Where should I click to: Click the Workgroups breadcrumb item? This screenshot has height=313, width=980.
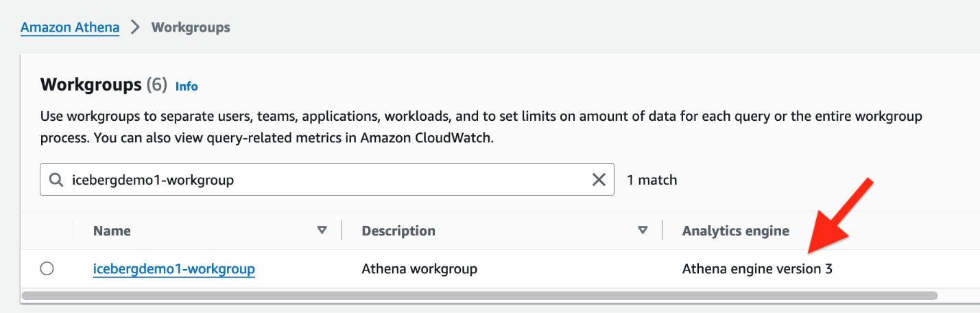point(191,27)
